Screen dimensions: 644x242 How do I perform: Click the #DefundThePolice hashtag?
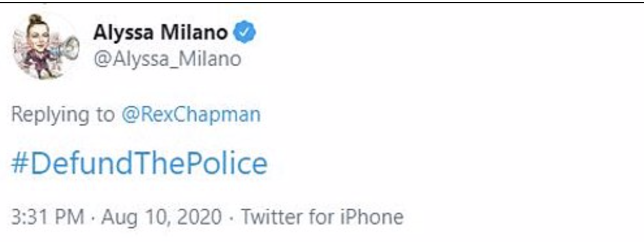point(139,163)
